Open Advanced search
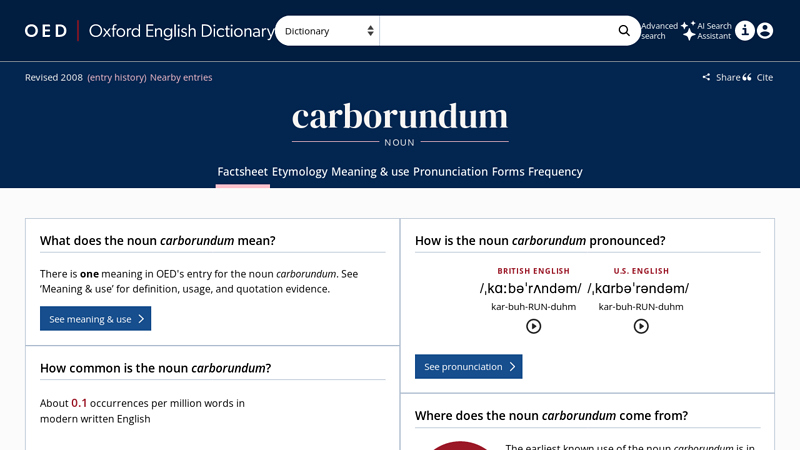800x450 pixels. click(659, 31)
